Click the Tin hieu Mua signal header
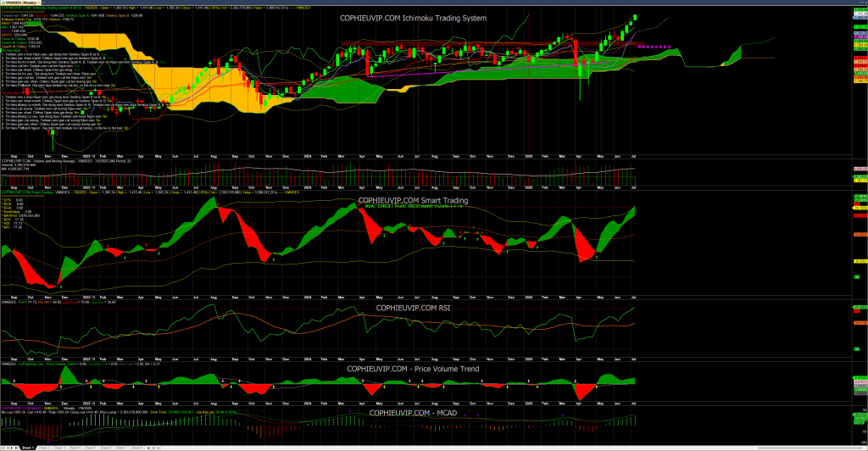868x451 pixels. coord(12,50)
